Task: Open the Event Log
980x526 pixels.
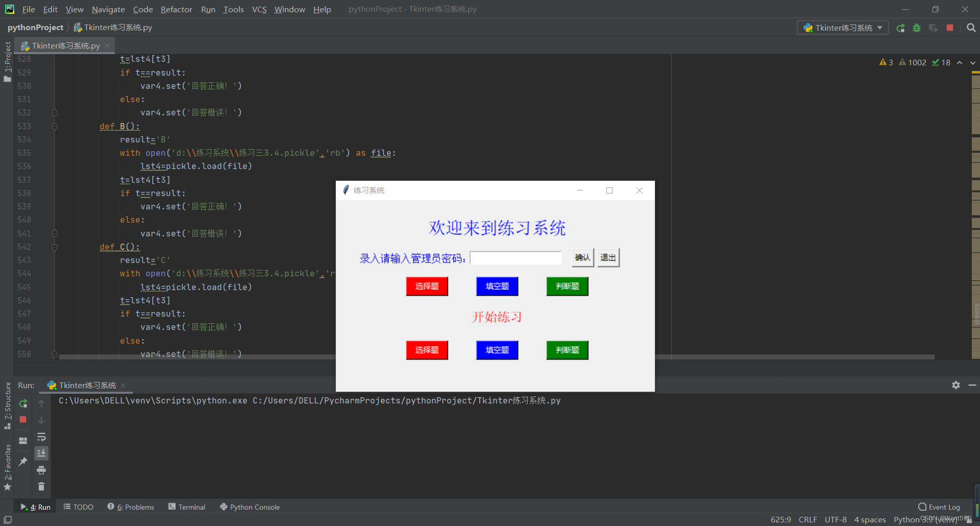Action: pyautogui.click(x=939, y=507)
